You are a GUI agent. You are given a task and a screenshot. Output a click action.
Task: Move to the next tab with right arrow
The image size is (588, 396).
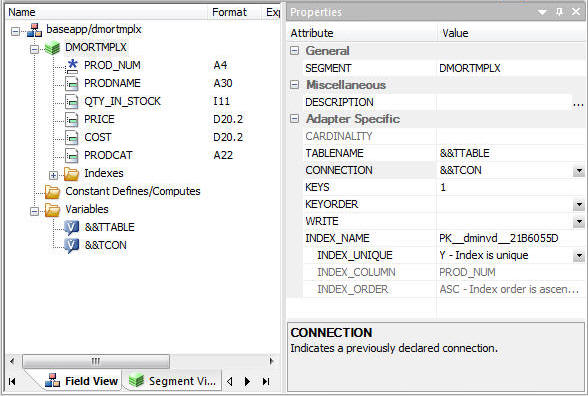click(247, 382)
